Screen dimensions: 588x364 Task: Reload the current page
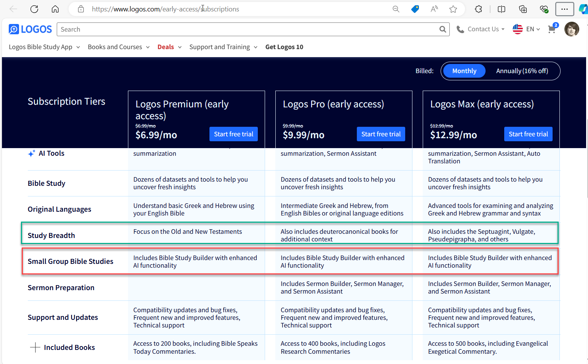(34, 9)
